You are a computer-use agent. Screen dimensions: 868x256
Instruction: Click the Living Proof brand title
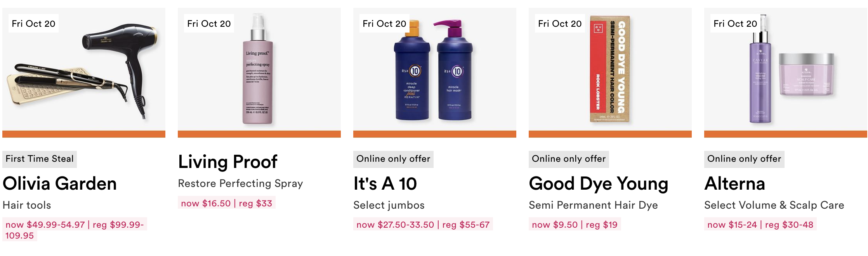point(228,162)
